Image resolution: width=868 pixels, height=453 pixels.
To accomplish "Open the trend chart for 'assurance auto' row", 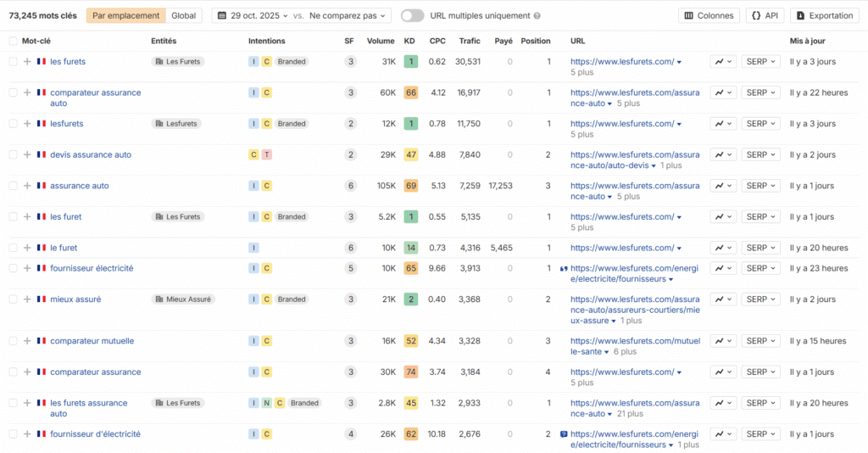I will pyautogui.click(x=723, y=186).
